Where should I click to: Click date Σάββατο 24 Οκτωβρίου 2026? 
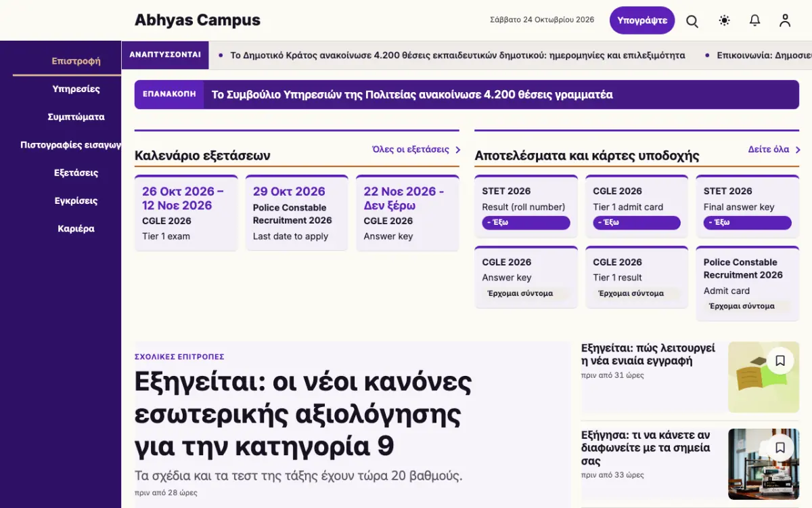542,20
